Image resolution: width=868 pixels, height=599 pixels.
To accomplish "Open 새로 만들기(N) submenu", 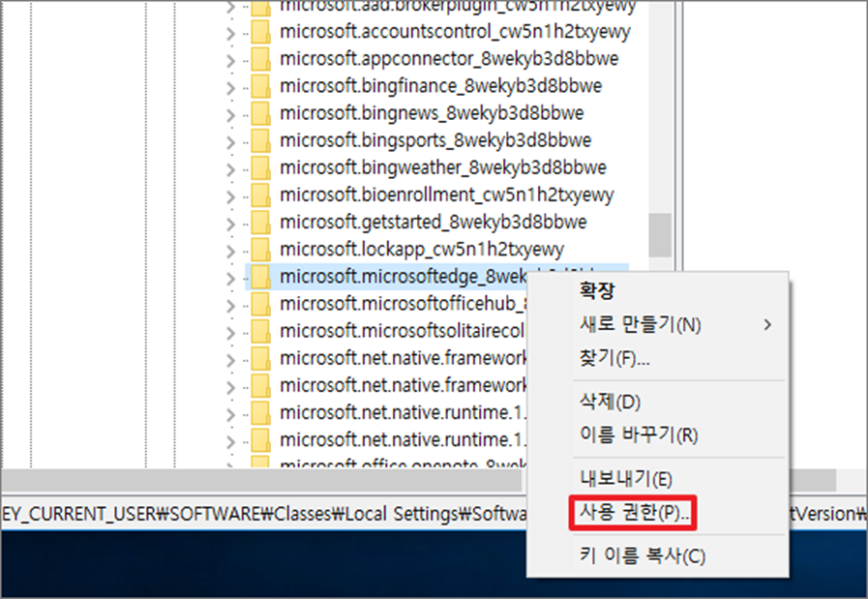I will [x=657, y=324].
